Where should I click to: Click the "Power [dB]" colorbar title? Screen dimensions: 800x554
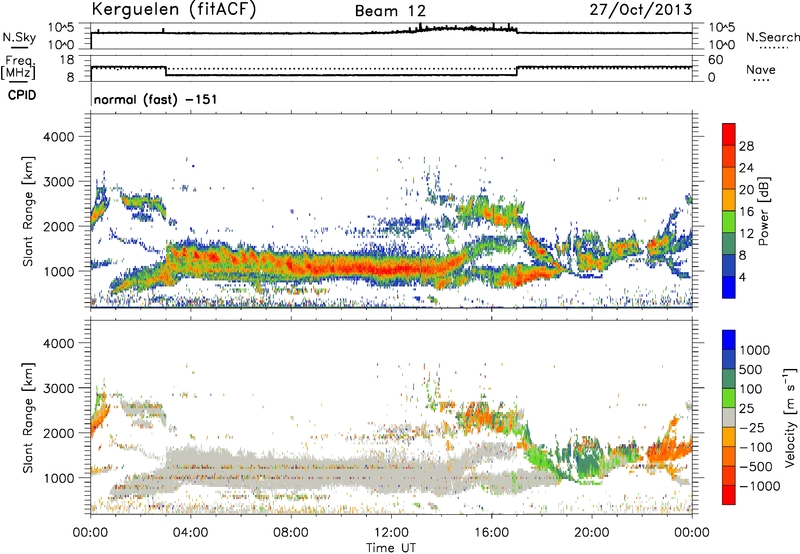tap(764, 211)
